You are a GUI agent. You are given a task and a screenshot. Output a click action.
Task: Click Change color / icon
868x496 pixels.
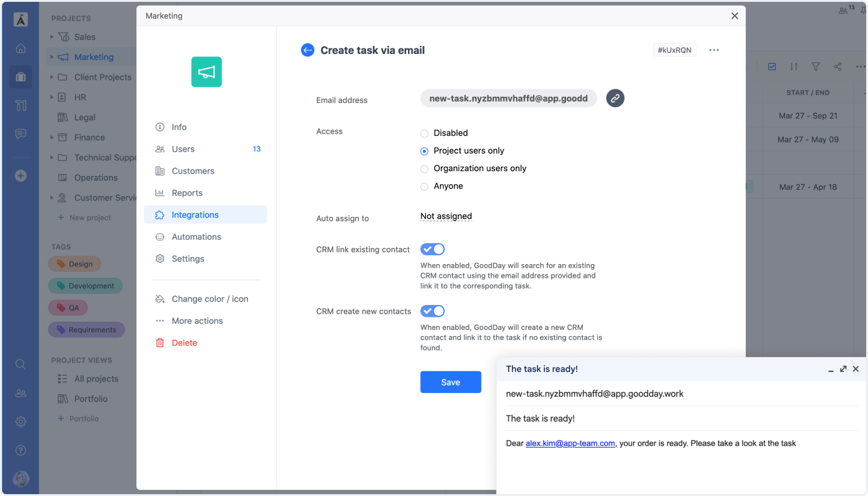tap(205, 299)
